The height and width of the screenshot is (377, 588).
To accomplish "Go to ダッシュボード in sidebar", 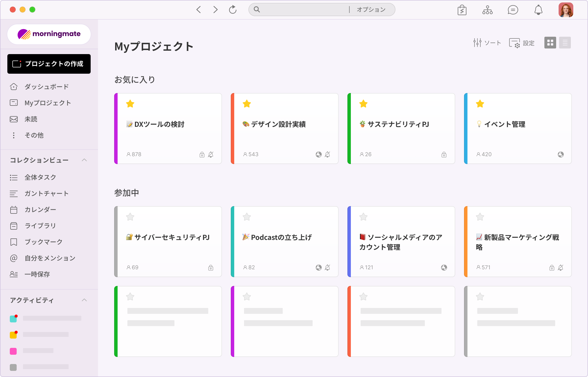I will click(46, 87).
